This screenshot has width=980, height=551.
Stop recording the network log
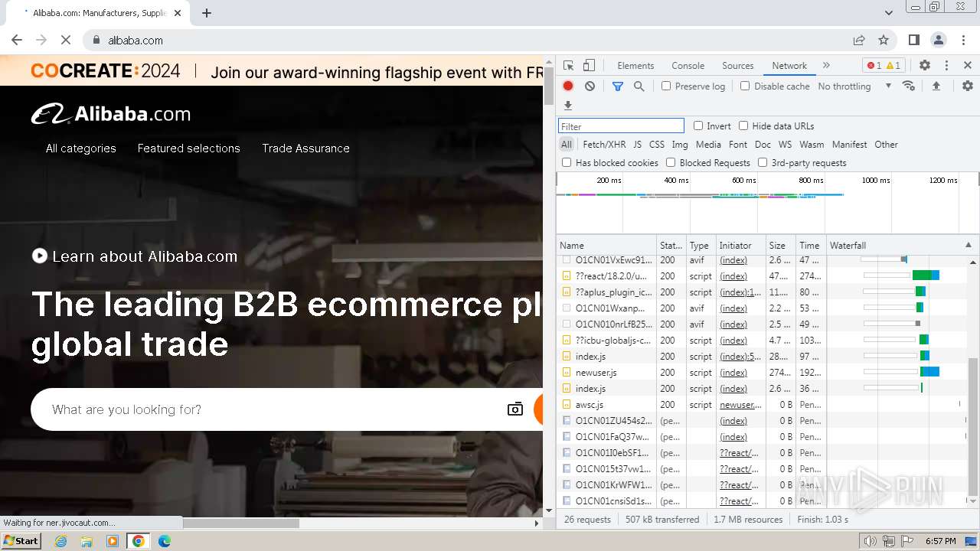[x=568, y=86]
